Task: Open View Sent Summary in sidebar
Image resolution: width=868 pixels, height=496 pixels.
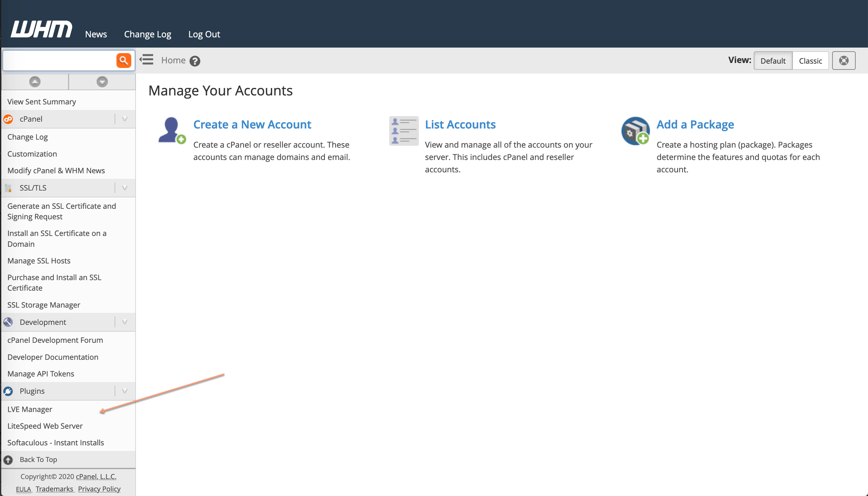Action: (42, 102)
